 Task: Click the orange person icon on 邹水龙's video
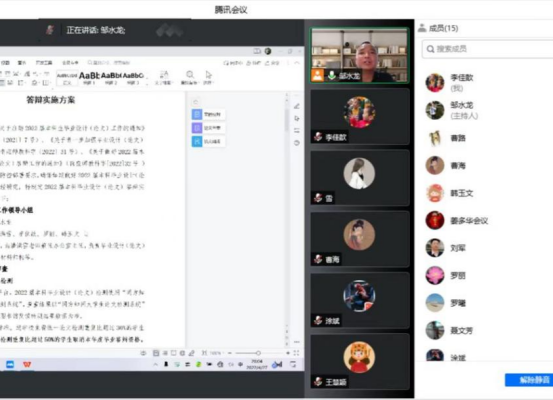pos(317,75)
